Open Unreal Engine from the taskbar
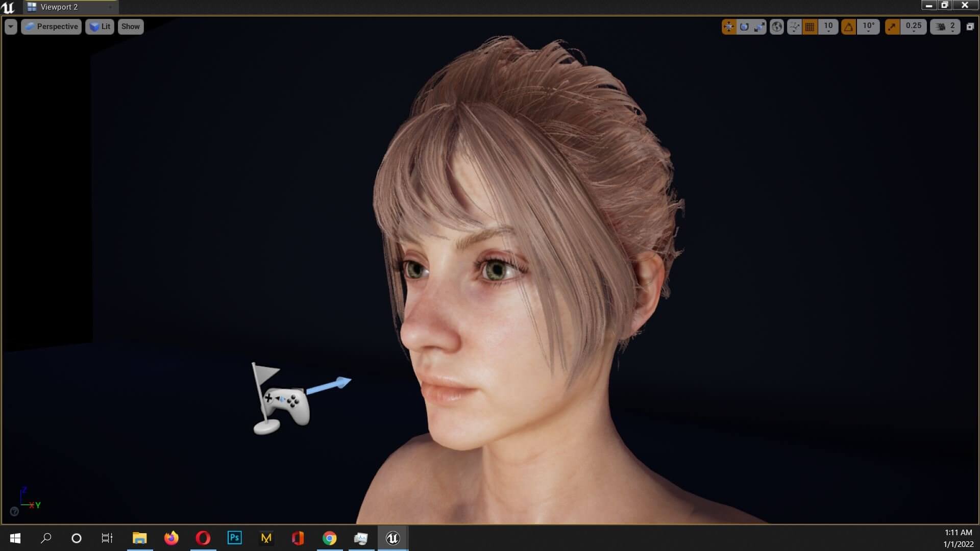 click(393, 538)
